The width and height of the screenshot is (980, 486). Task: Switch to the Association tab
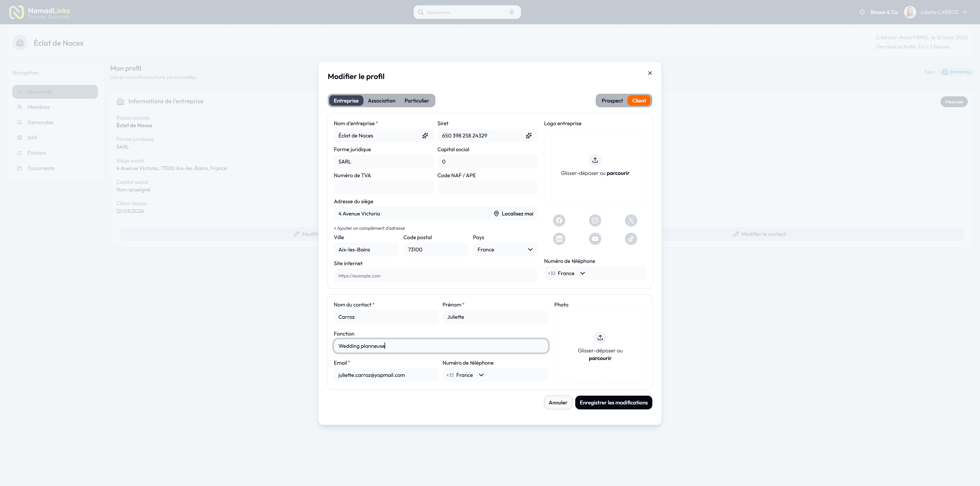(381, 101)
